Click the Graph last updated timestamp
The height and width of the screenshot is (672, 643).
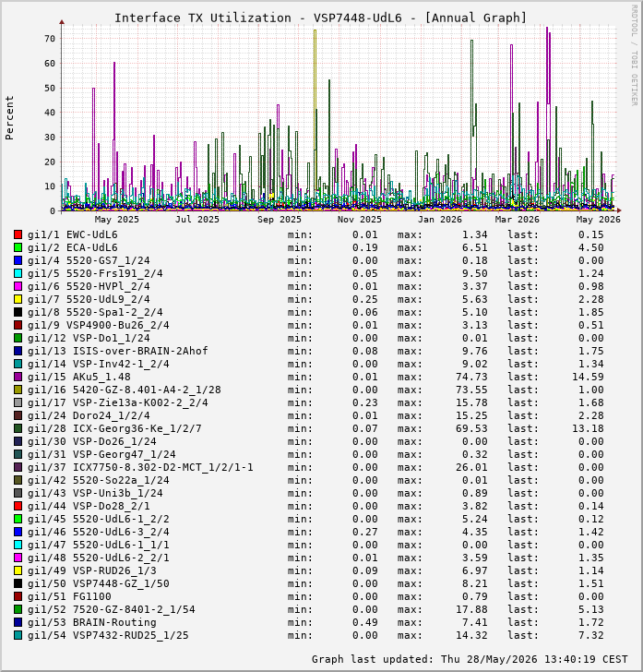click(470, 659)
